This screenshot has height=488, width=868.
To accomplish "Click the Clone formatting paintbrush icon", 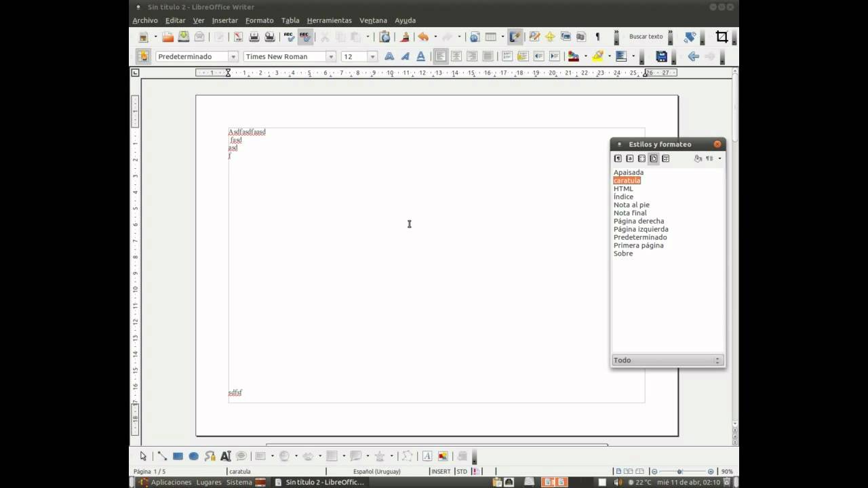I will (405, 37).
